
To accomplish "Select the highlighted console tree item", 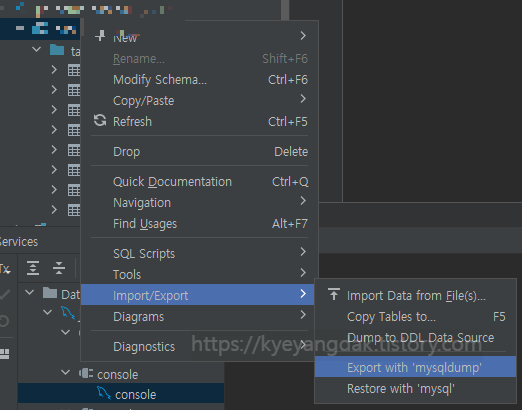I will point(121,393).
